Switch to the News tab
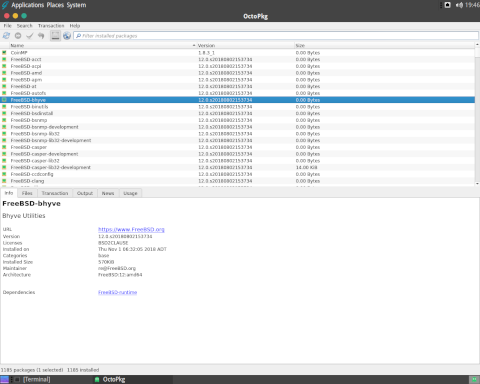The width and height of the screenshot is (480, 384). point(108,193)
